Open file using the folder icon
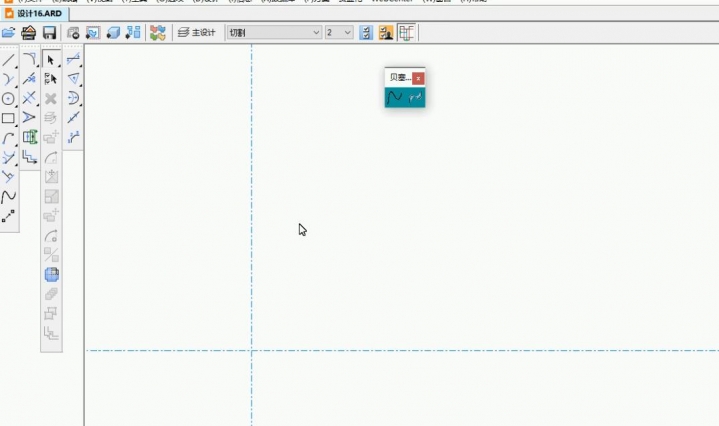 pyautogui.click(x=9, y=33)
